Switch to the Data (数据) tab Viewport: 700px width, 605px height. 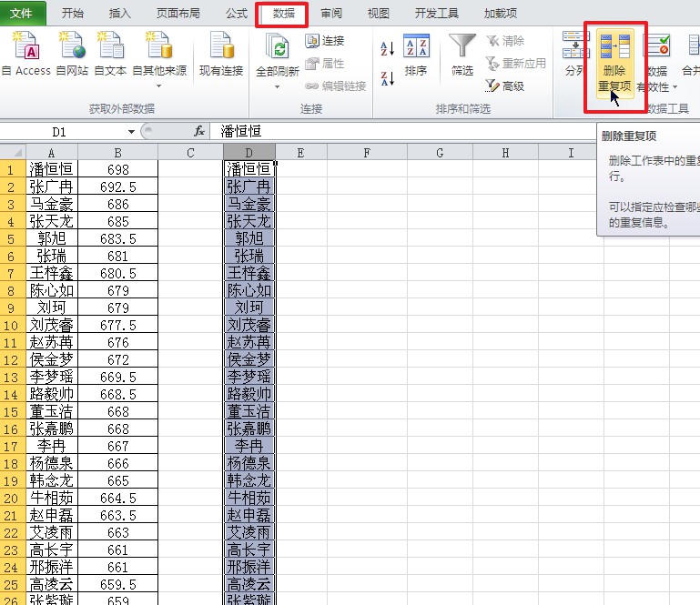283,14
